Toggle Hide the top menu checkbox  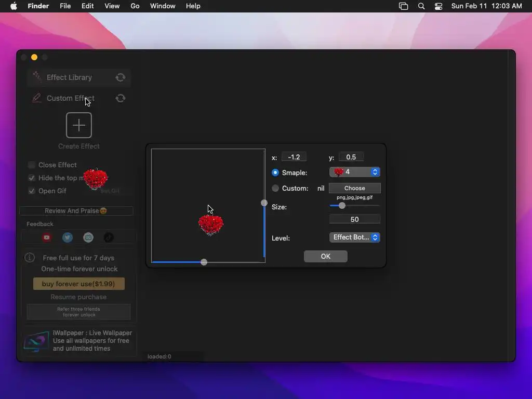click(x=32, y=178)
